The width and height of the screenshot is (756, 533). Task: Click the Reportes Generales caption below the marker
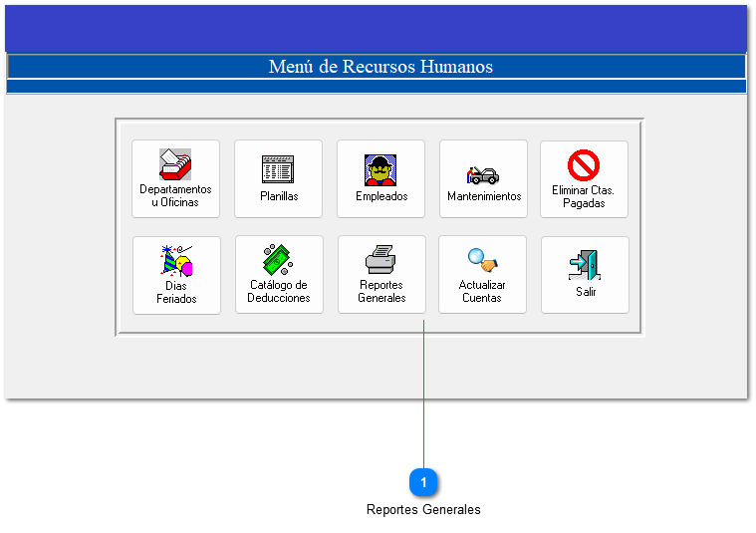coord(423,510)
